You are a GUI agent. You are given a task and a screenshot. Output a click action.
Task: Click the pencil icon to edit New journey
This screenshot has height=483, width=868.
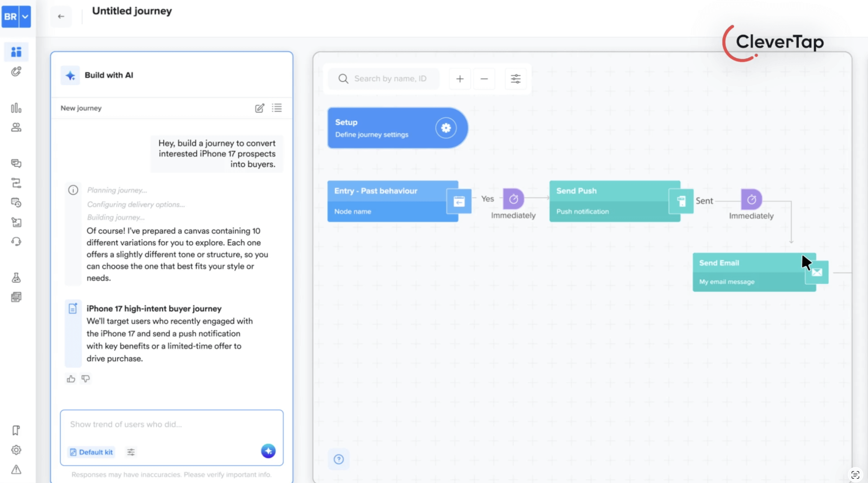260,108
